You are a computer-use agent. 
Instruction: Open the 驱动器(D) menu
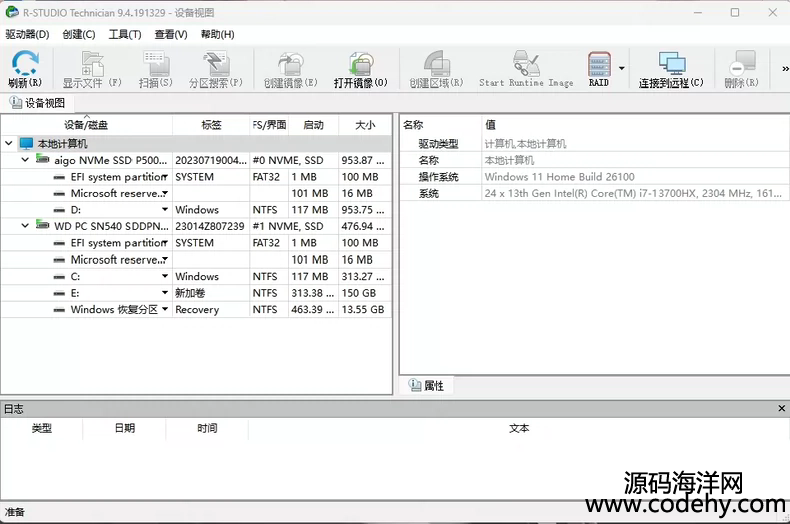(27, 34)
